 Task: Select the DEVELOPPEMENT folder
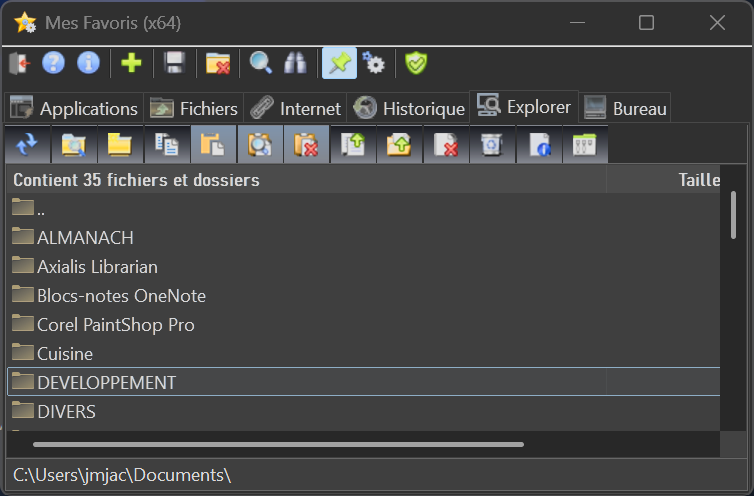click(x=106, y=382)
